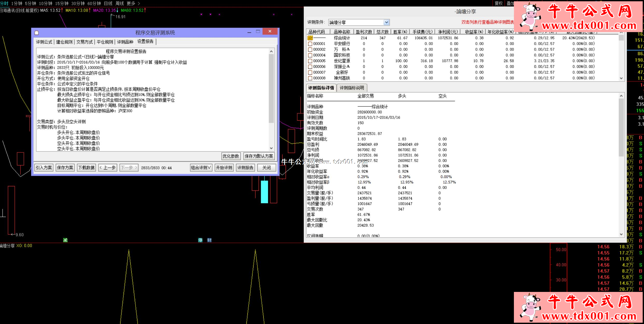
Task: Switch to 评测指标详情 tab
Action: (x=321, y=88)
